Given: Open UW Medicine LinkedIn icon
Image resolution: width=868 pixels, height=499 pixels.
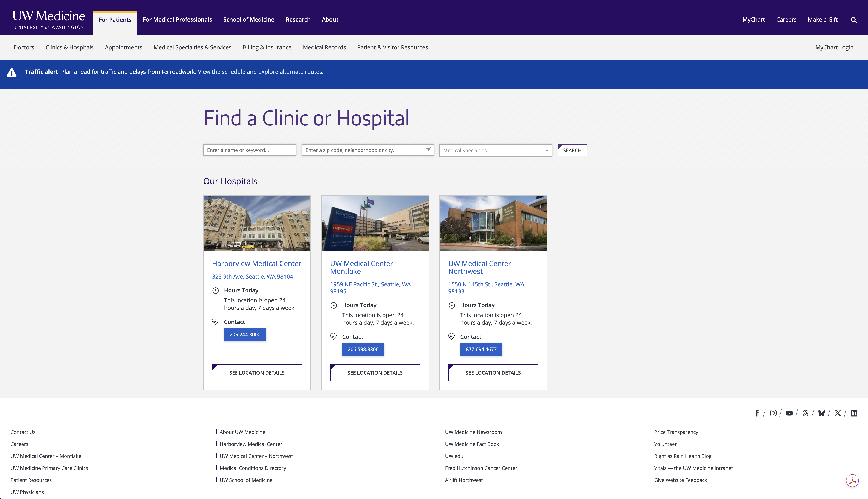Looking at the screenshot, I should click(x=854, y=413).
